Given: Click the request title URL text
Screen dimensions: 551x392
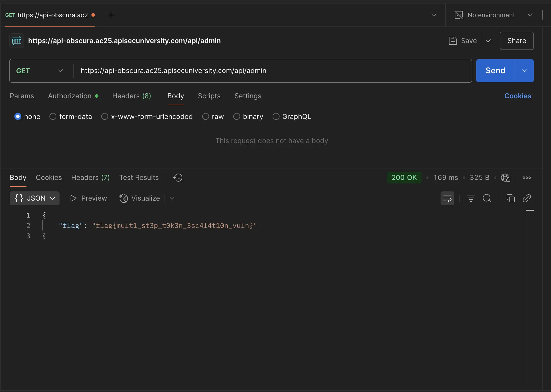Looking at the screenshot, I should (124, 41).
